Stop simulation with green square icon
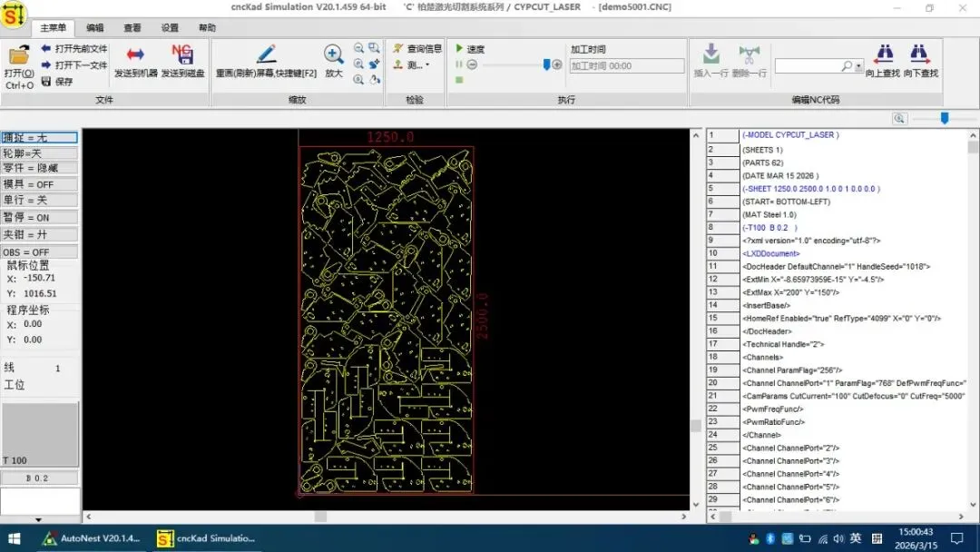 pyautogui.click(x=459, y=80)
